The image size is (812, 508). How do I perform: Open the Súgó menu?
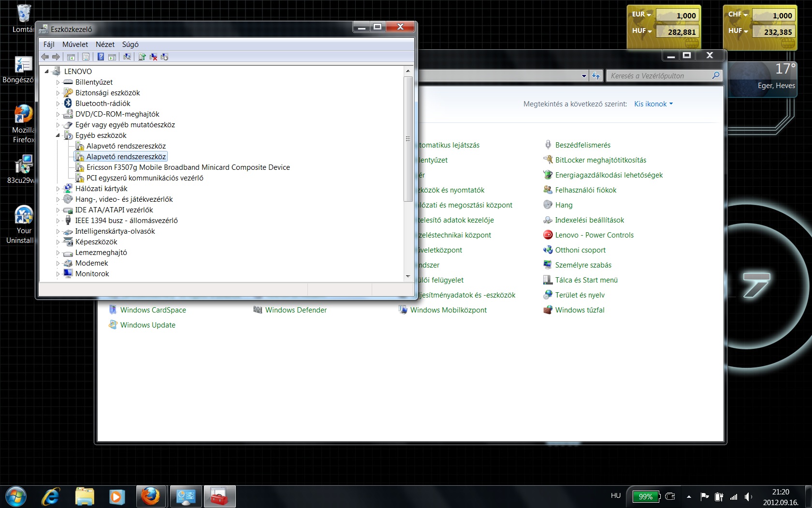(x=130, y=44)
